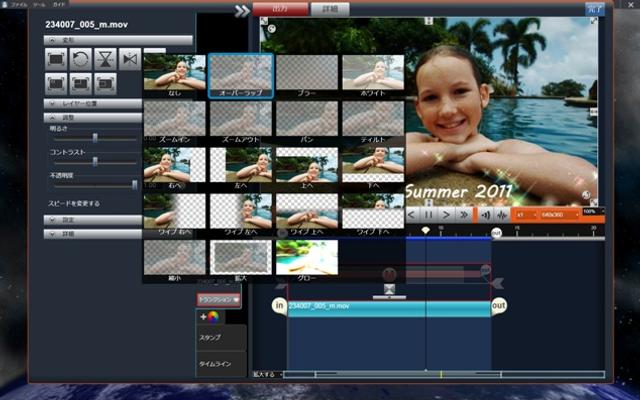Click the スタンプ stamp button
This screenshot has height=400, width=640.
[x=221, y=338]
